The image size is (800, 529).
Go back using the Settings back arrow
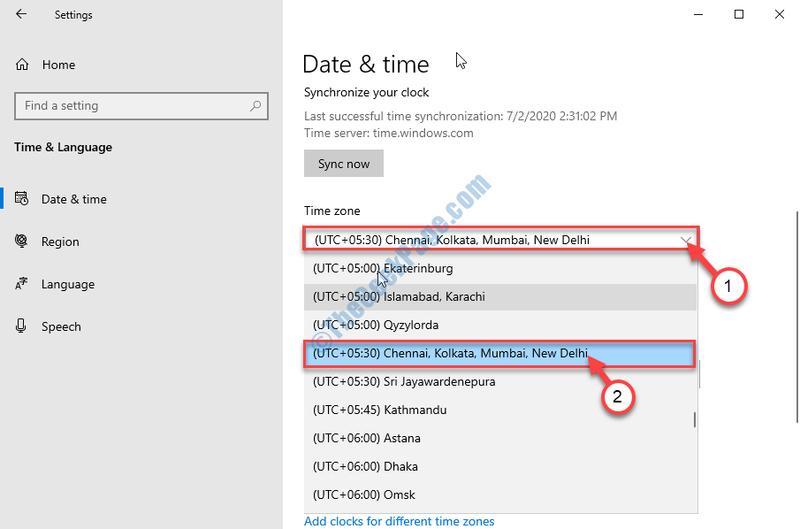[21, 14]
